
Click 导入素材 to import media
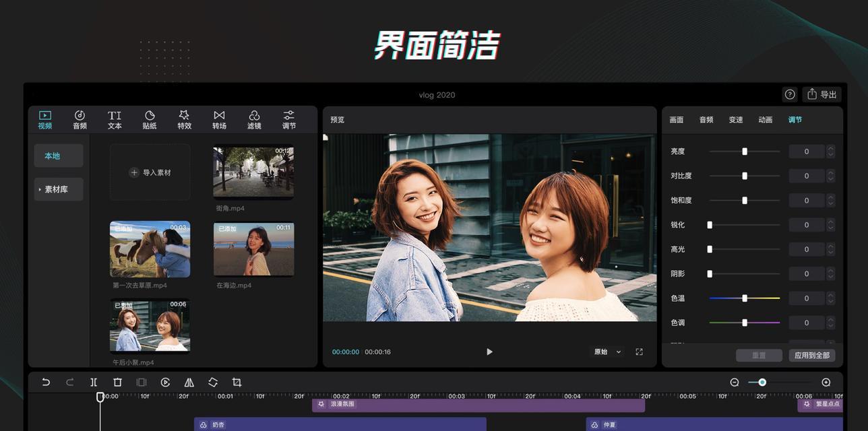tap(150, 172)
